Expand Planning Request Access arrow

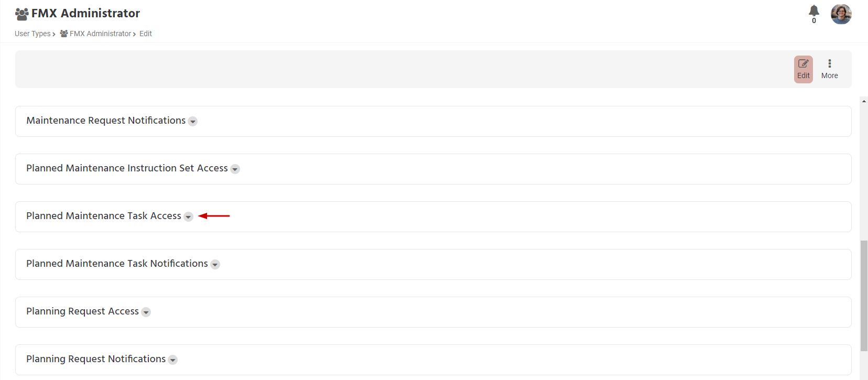click(146, 312)
